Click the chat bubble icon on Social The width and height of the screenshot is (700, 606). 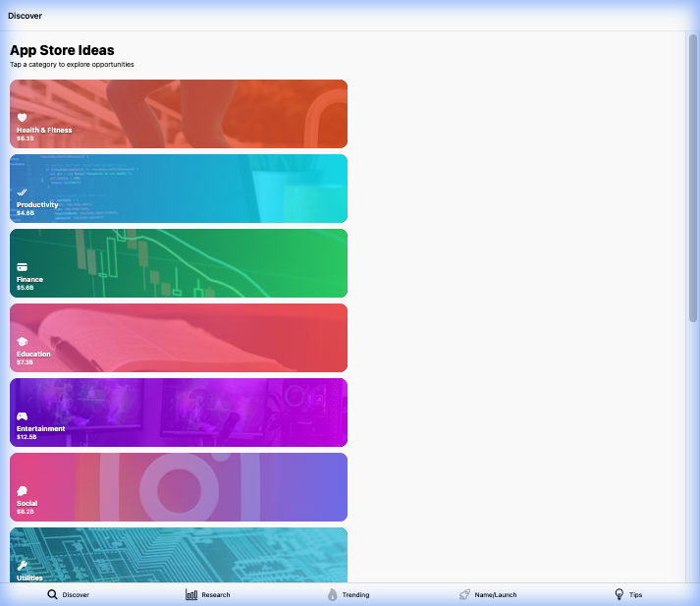click(22, 491)
